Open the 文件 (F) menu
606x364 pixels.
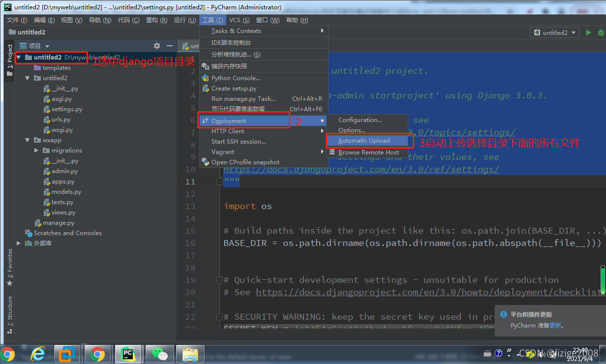(17, 20)
